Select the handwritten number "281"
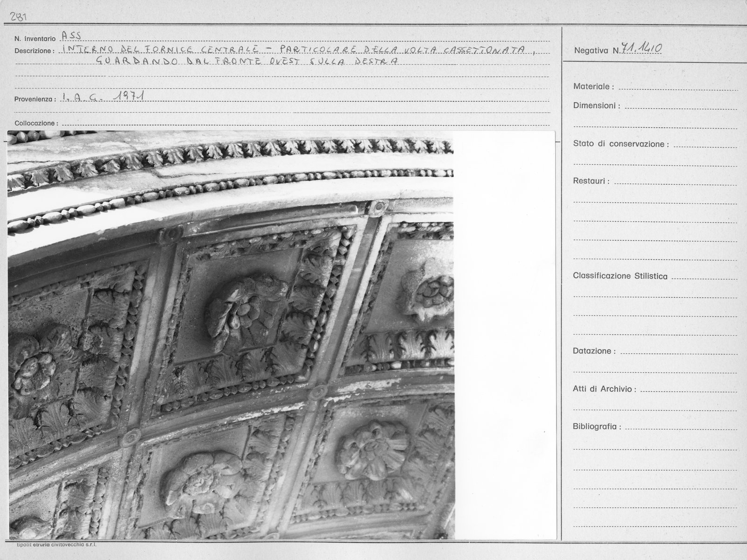Screen dimensions: 747x560 pyautogui.click(x=19, y=17)
